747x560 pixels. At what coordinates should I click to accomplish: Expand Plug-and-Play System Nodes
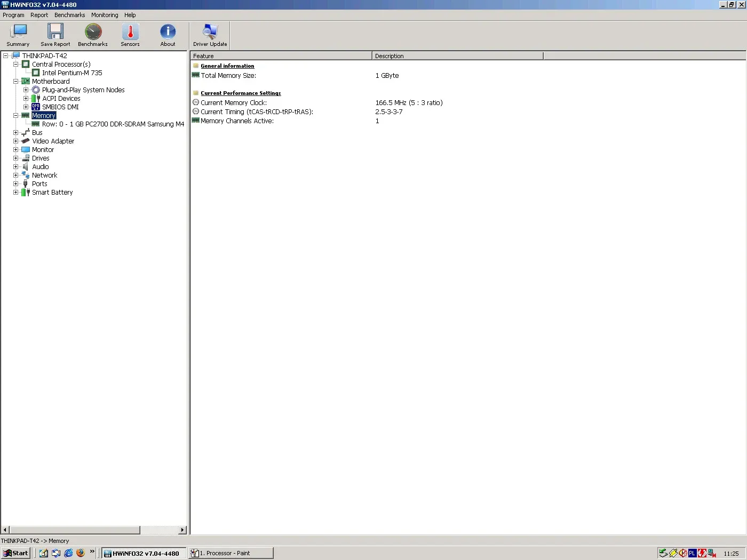click(26, 90)
